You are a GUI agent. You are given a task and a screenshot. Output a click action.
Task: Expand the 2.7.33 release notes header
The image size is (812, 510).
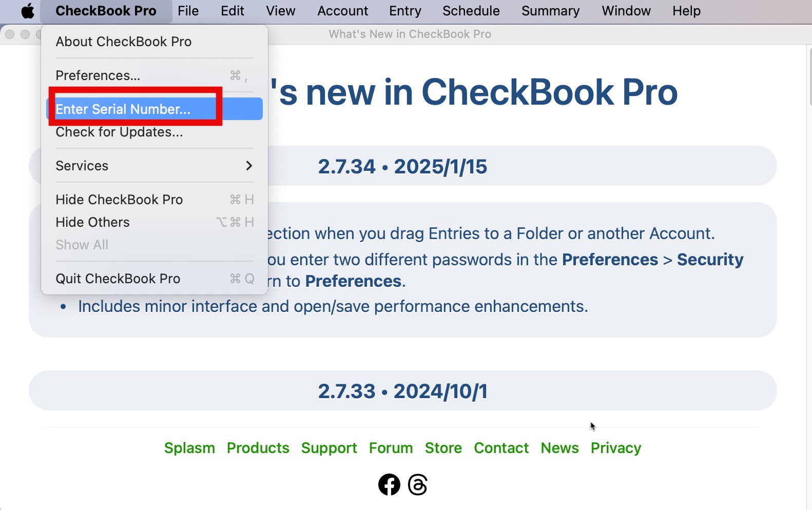[402, 391]
